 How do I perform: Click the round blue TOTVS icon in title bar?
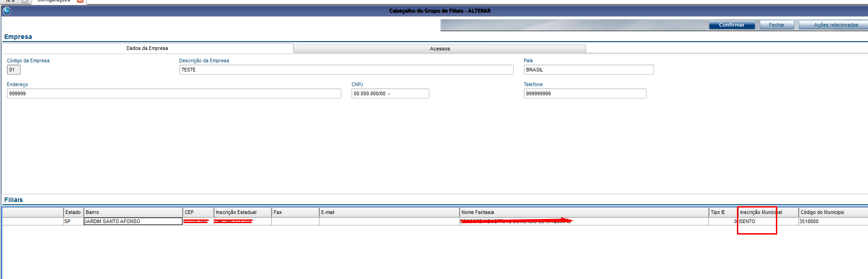7,11
